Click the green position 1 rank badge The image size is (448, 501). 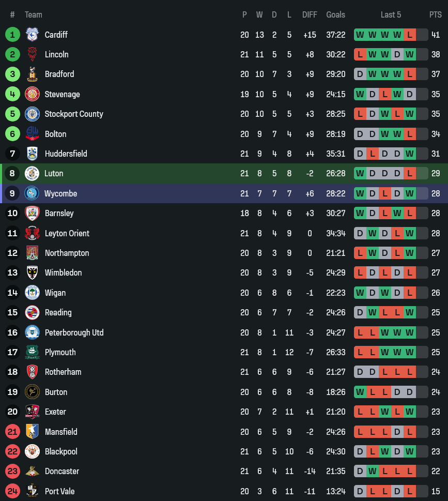tap(12, 35)
